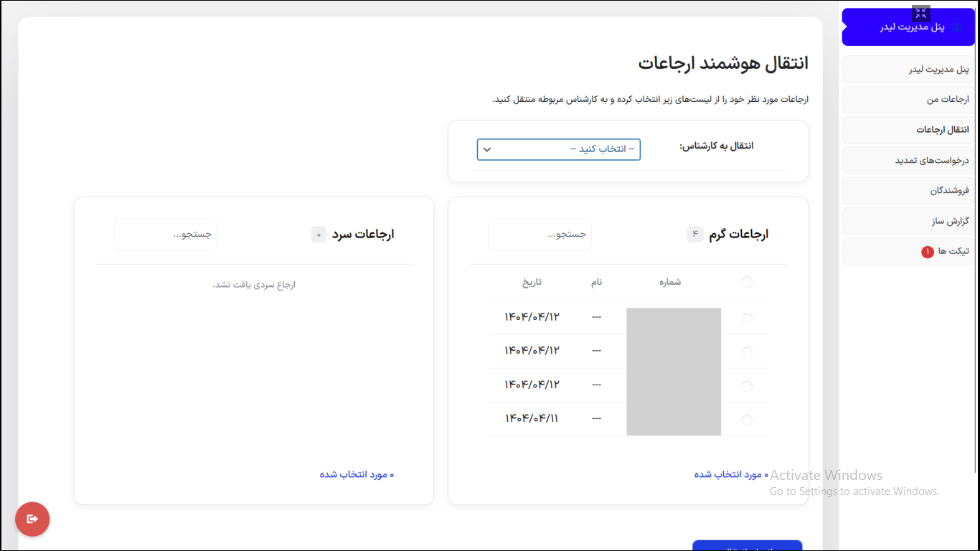Select the انتقال ارجاعات sidebar item
980x551 pixels.
click(908, 130)
